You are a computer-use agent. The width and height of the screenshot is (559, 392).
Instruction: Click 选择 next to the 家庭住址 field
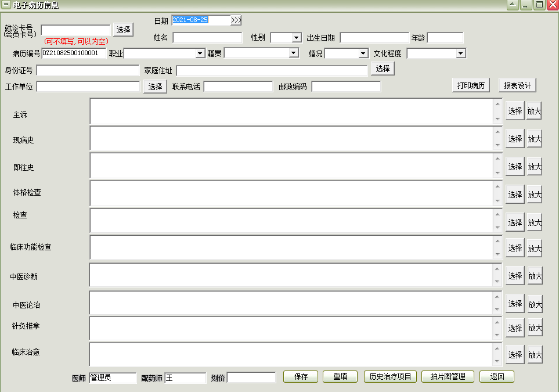[x=383, y=69]
